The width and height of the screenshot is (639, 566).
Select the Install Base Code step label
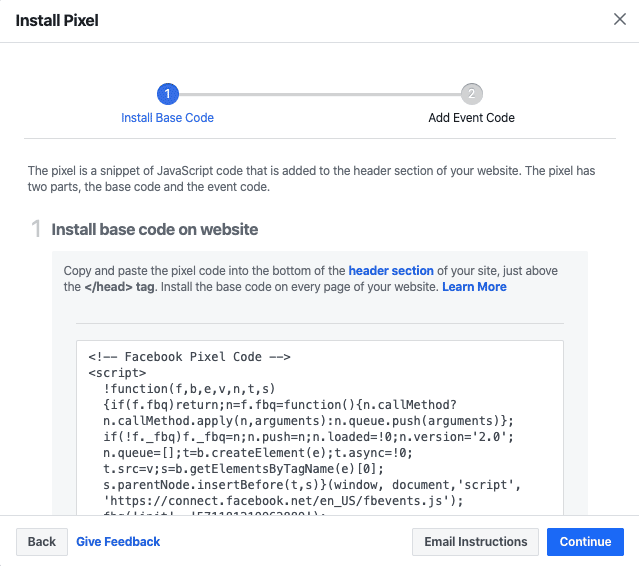point(167,118)
